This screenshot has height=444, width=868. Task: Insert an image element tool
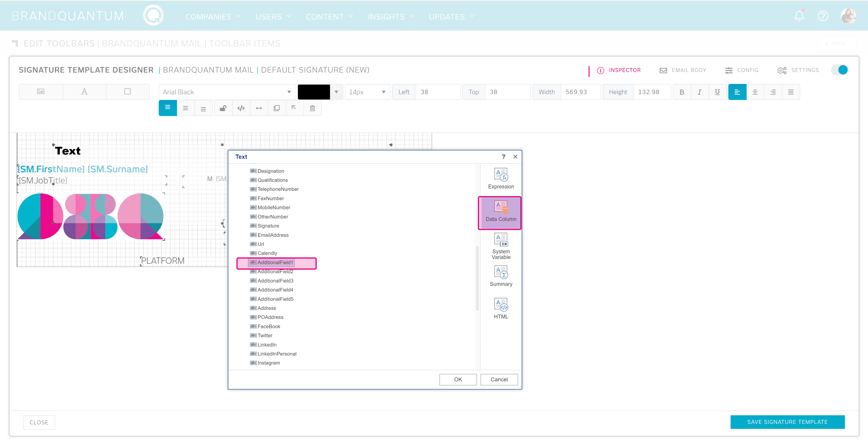pyautogui.click(x=41, y=91)
